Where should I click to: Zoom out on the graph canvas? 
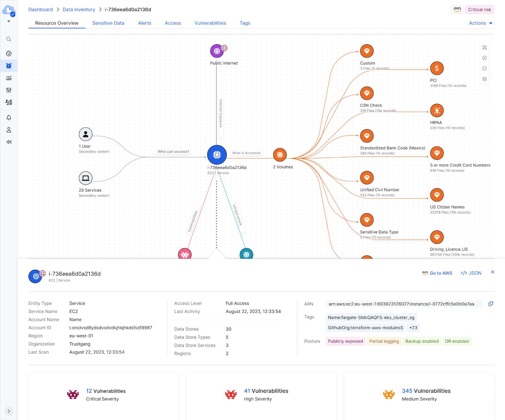click(484, 69)
